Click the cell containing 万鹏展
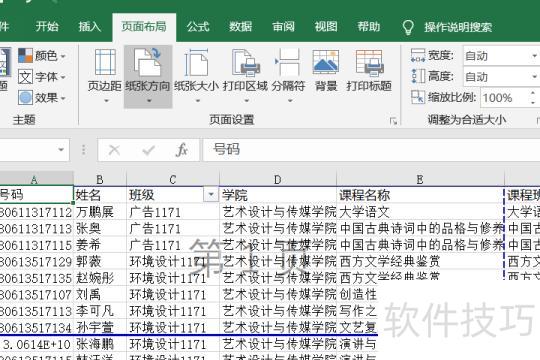The image size is (540, 360). (x=100, y=212)
